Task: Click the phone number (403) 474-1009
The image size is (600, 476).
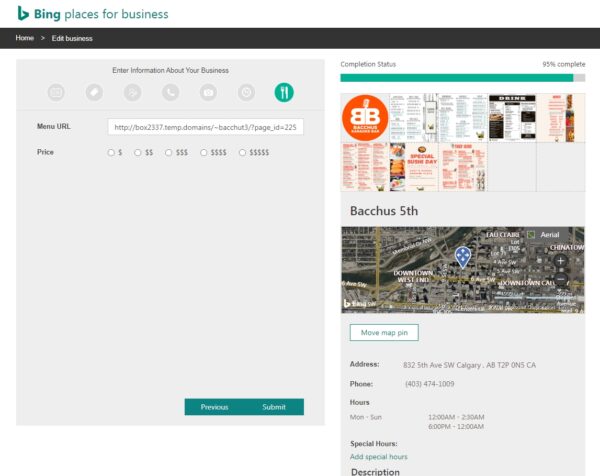Action: point(430,384)
